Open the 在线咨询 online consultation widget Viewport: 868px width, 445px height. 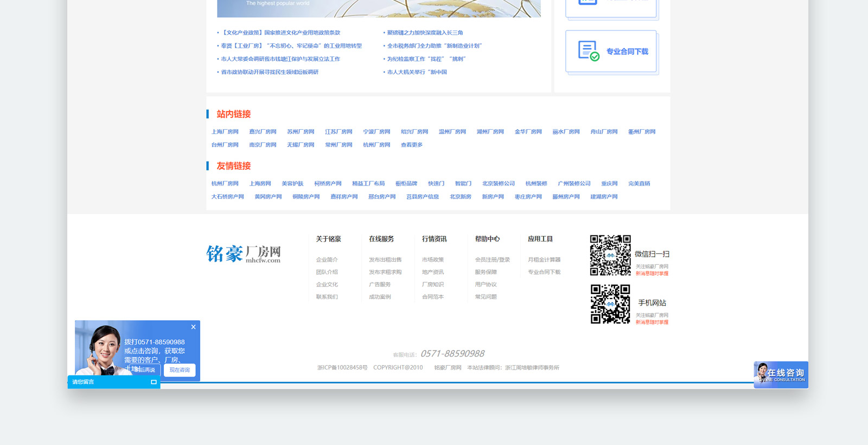pyautogui.click(x=781, y=374)
